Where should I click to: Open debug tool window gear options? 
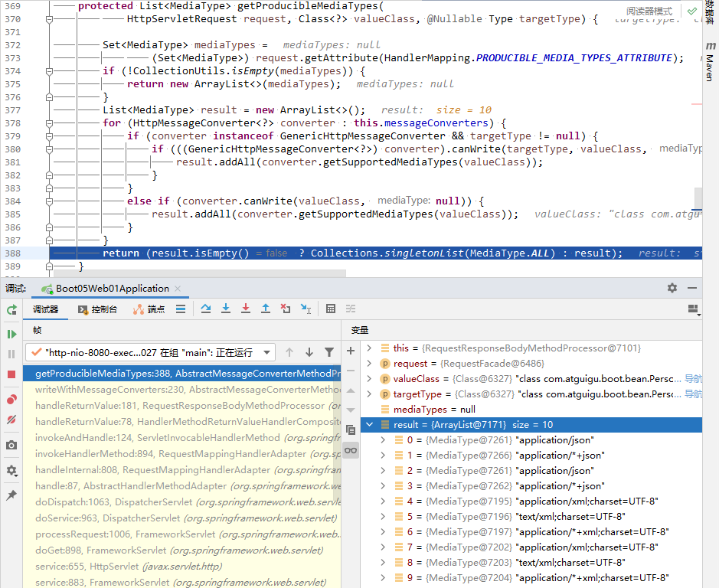672,288
